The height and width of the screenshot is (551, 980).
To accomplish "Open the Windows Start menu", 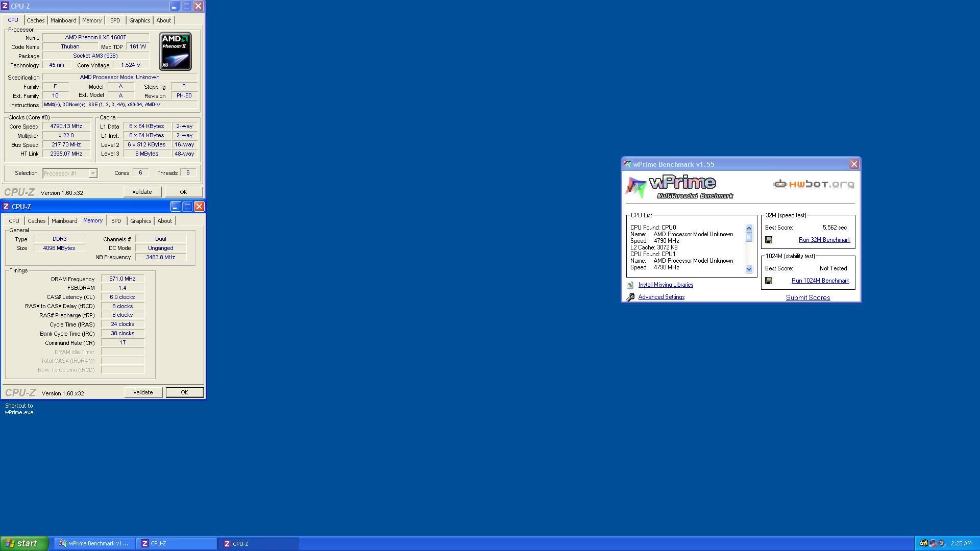I will point(24,543).
